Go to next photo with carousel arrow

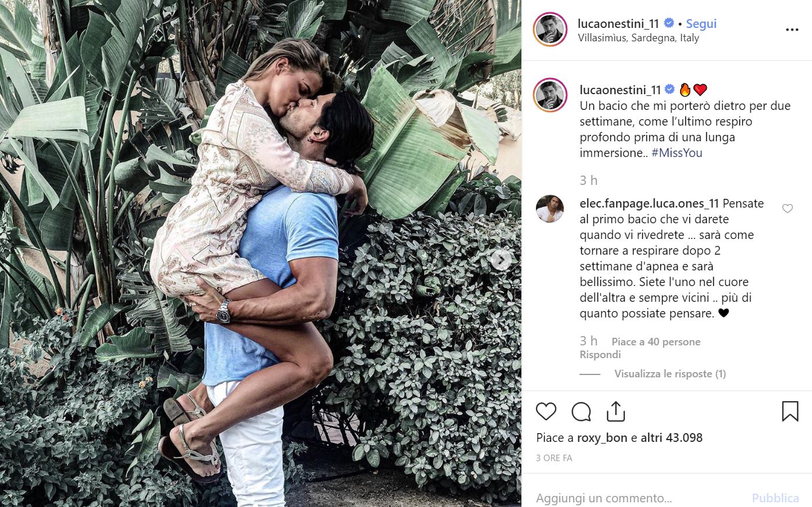[x=500, y=260]
